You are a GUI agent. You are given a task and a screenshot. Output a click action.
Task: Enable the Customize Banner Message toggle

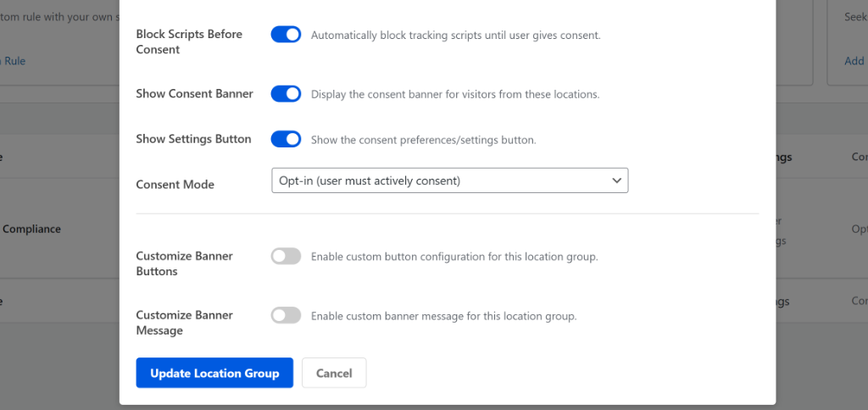(x=286, y=315)
